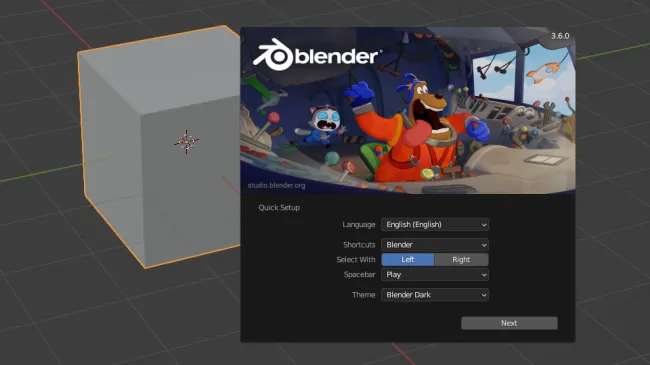
Task: Click the chevron arrow of Theme field
Action: coord(484,295)
